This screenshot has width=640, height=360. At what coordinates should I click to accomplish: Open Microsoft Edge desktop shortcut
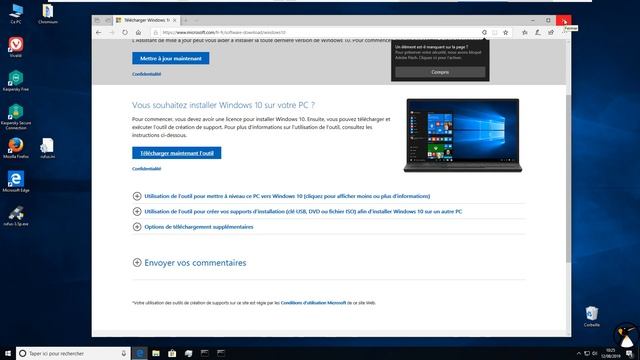pos(16,182)
